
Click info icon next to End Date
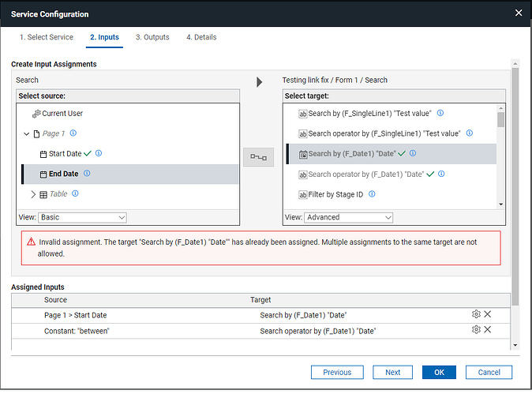pyautogui.click(x=87, y=174)
